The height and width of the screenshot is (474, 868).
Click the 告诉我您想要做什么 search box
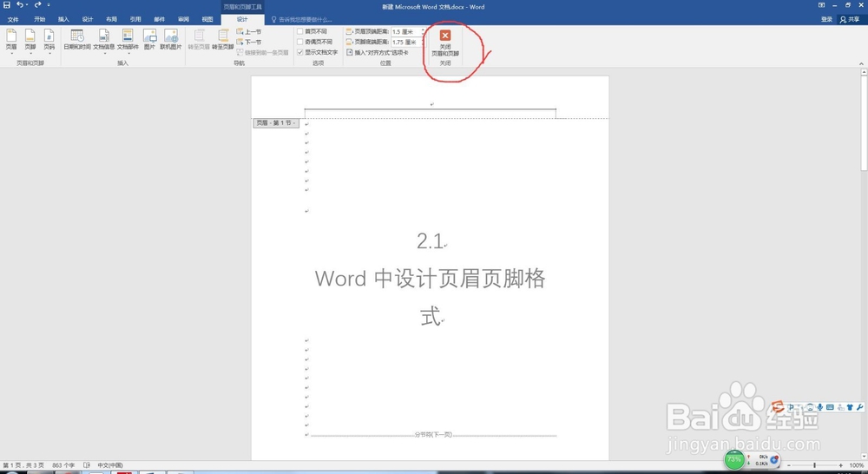302,19
